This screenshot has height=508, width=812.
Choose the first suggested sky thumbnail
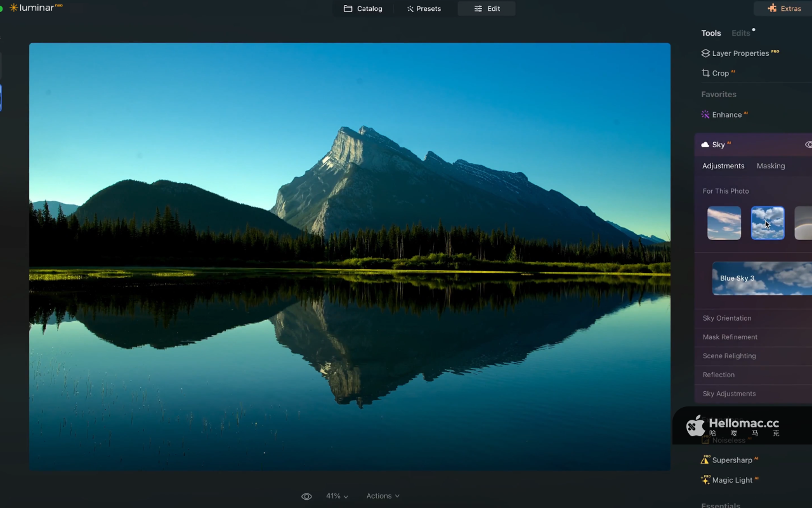tap(724, 223)
